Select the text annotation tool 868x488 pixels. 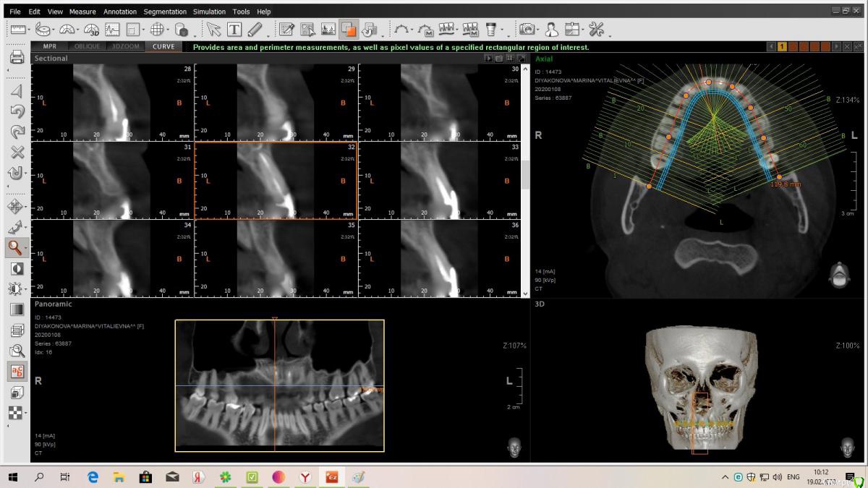[x=234, y=30]
